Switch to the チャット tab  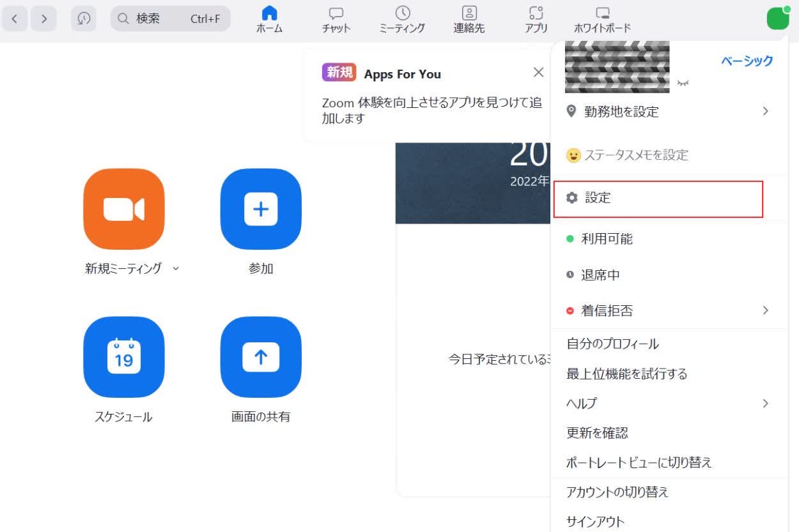[336, 20]
